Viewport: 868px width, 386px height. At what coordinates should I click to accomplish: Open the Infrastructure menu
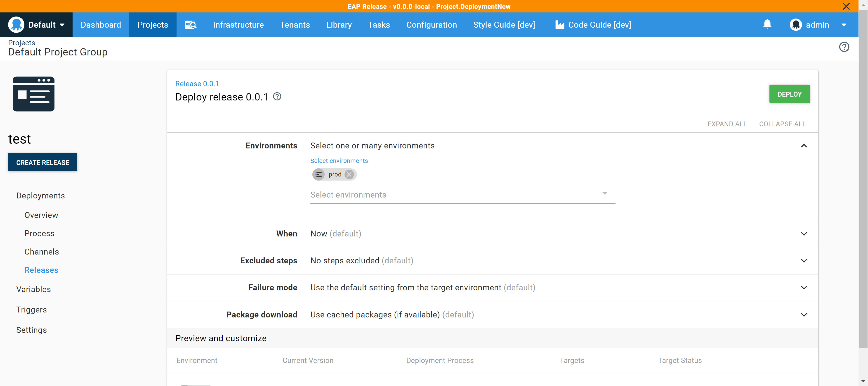point(238,25)
